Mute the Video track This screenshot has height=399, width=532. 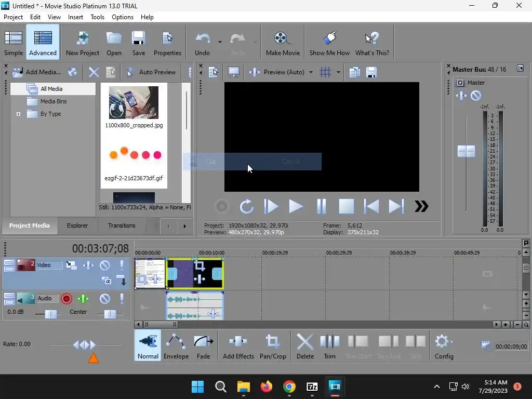105,265
